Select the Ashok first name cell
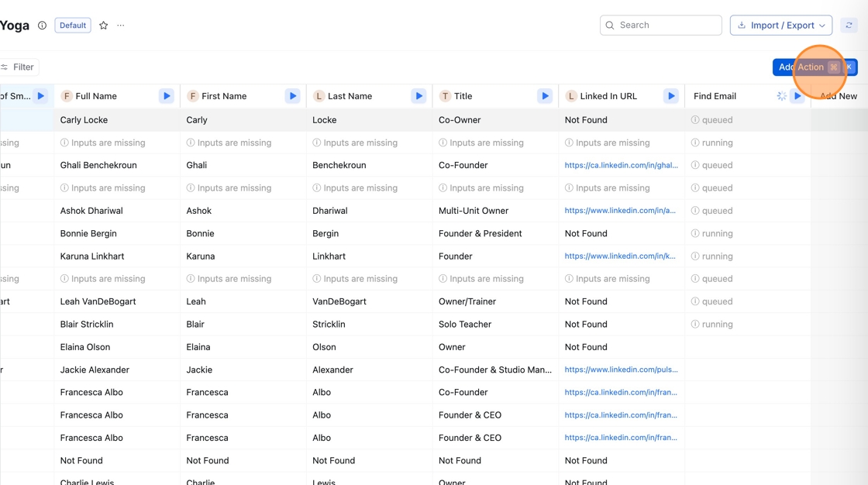The height and width of the screenshot is (485, 868). 243,211
